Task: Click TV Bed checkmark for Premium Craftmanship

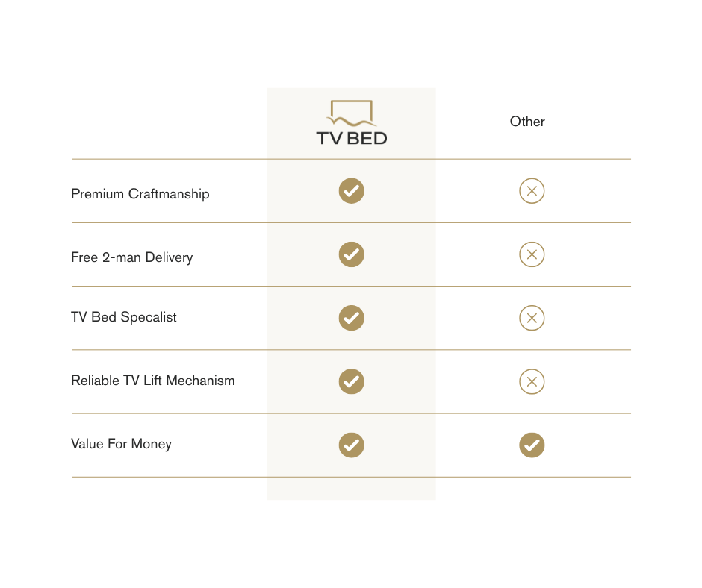Action: click(352, 191)
